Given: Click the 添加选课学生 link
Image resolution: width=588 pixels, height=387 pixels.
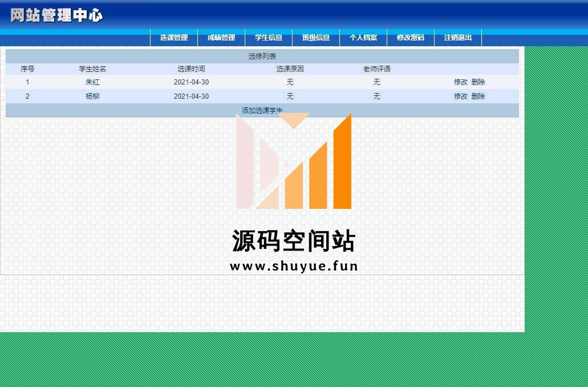Looking at the screenshot, I should [x=262, y=110].
